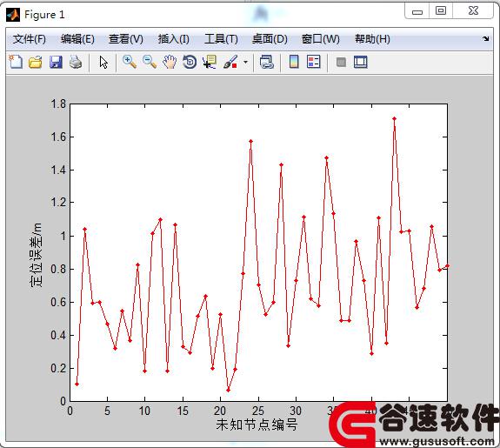The height and width of the screenshot is (448, 500).
Task: Open file using the folder icon
Action: (x=36, y=62)
